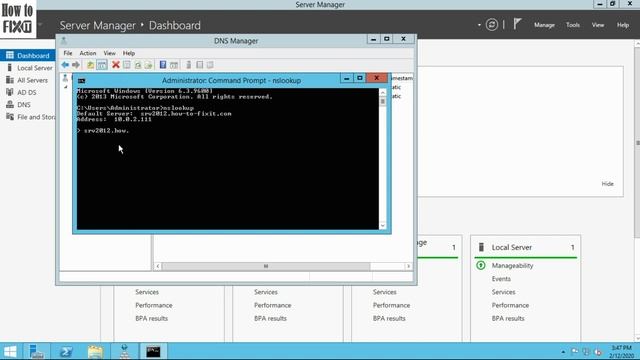This screenshot has width=640, height=360.
Task: Click Command Prompt scrollbar up arrow
Action: coord(382,92)
